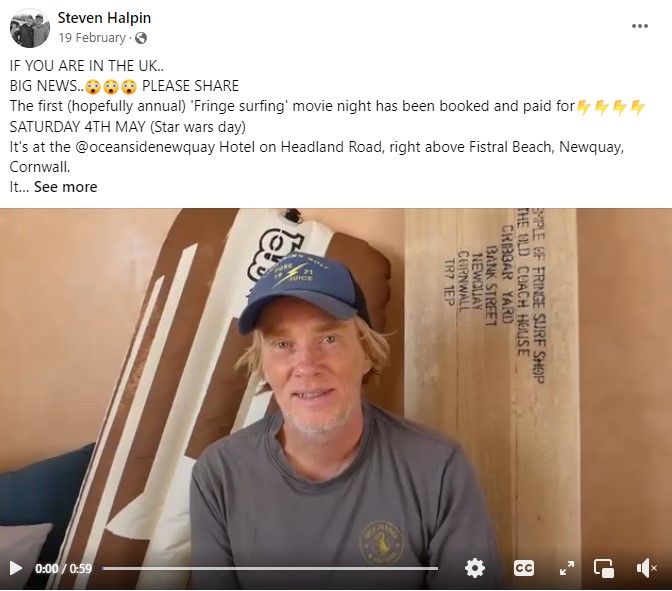Toggle closed captions CC
Screen dimensions: 672x591
524,568
